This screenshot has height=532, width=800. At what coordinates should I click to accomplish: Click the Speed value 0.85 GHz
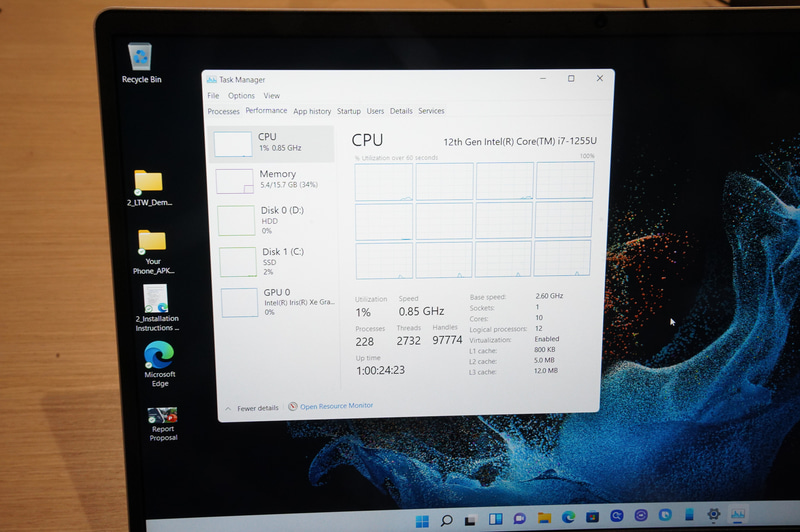421,311
